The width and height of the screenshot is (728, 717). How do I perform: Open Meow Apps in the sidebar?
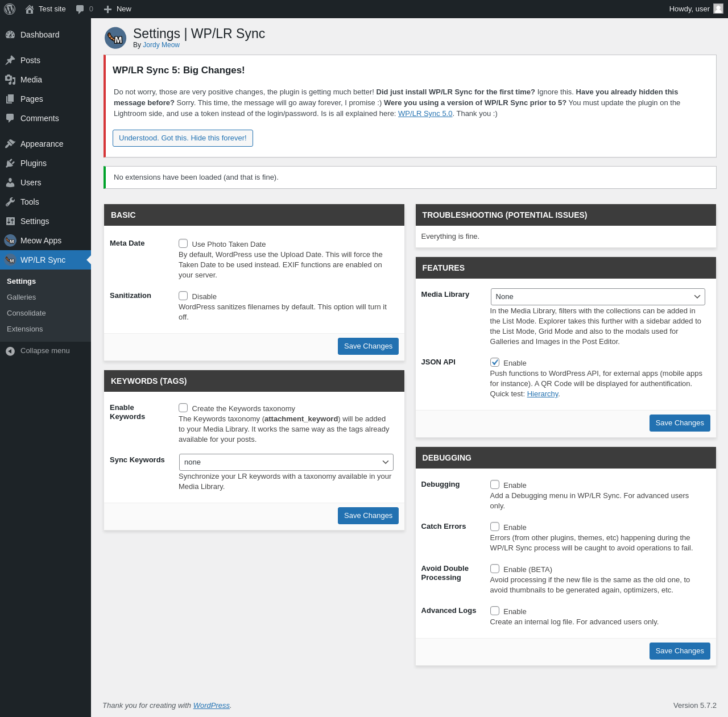(45, 241)
